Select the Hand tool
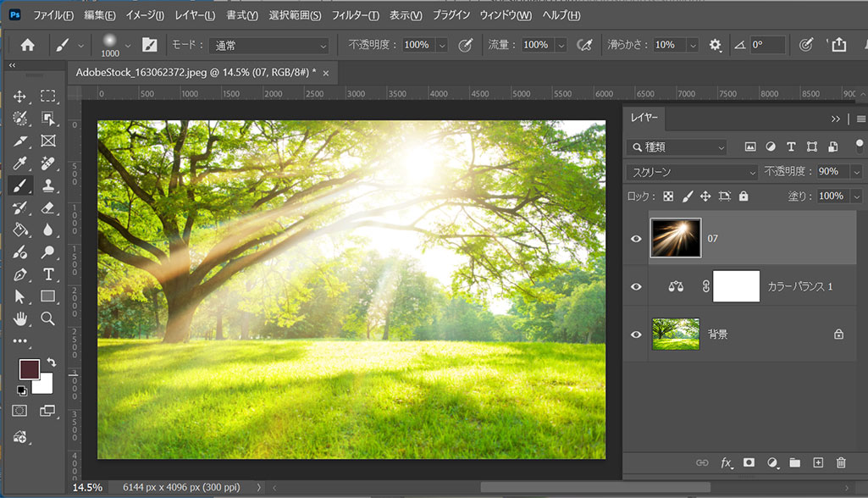The height and width of the screenshot is (498, 868). tap(19, 318)
